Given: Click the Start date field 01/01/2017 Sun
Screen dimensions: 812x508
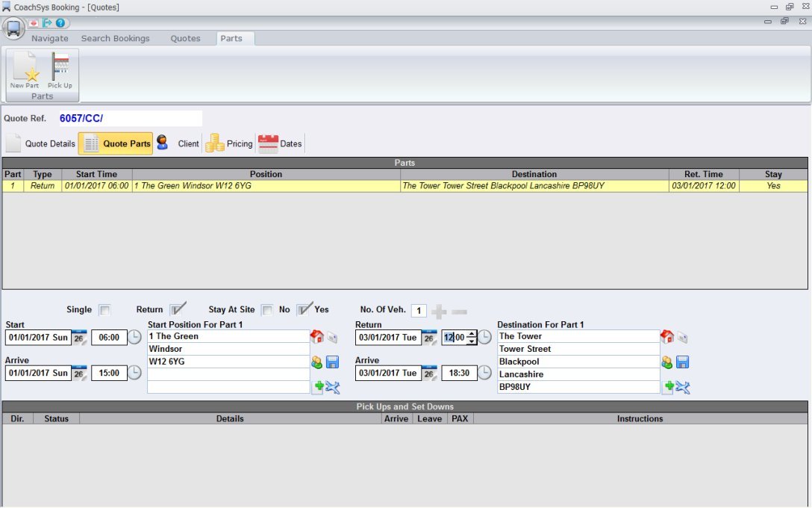Looking at the screenshot, I should pos(38,338).
